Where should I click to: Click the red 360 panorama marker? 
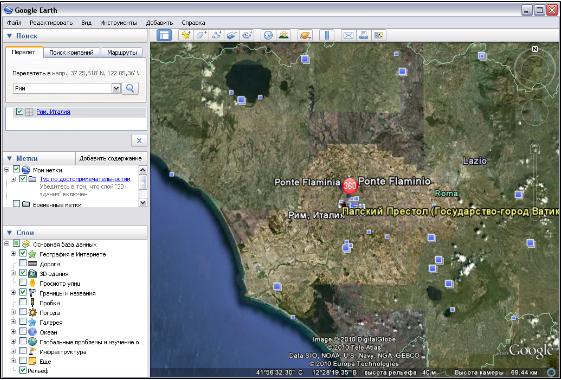[350, 186]
